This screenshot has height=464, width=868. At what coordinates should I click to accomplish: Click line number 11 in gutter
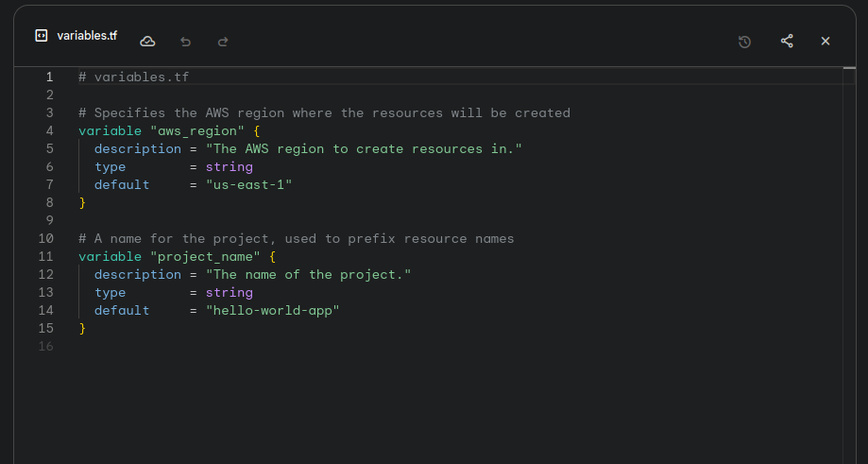46,256
